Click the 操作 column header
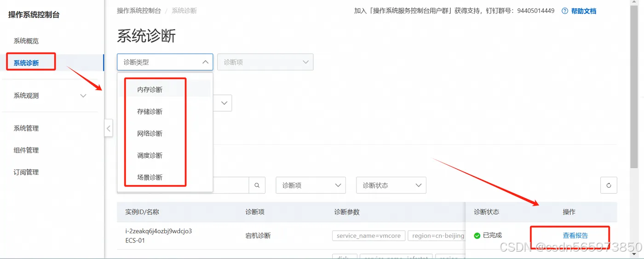644x259 pixels. click(569, 212)
